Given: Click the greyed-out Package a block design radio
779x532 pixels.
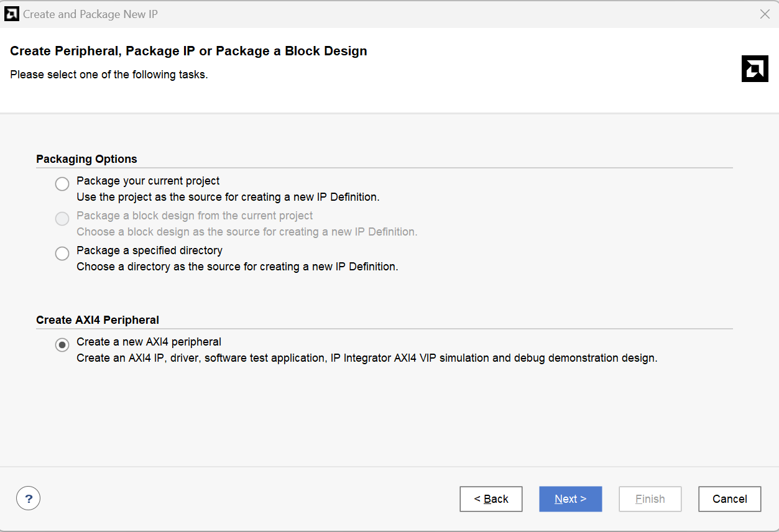Looking at the screenshot, I should click(x=62, y=219).
